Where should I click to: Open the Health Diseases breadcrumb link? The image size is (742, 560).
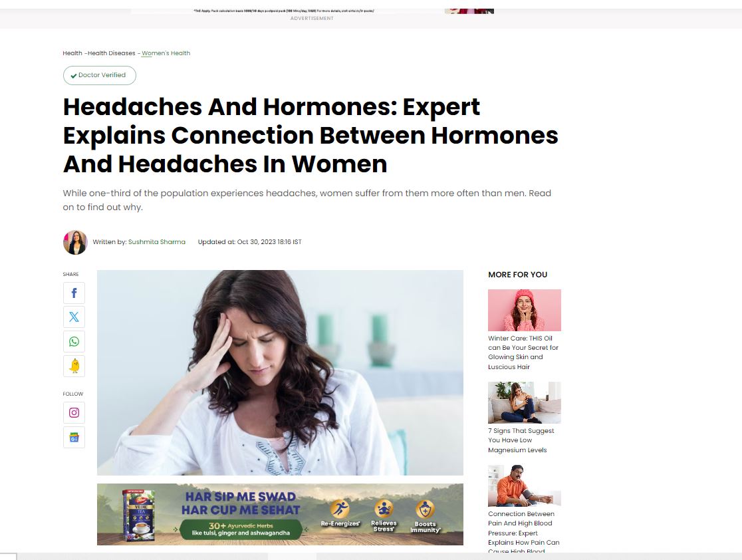tap(111, 53)
